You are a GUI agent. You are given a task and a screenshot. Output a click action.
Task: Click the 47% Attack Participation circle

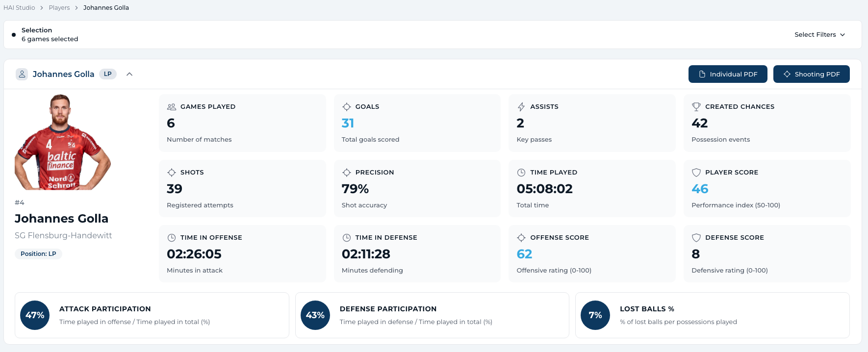click(x=35, y=315)
